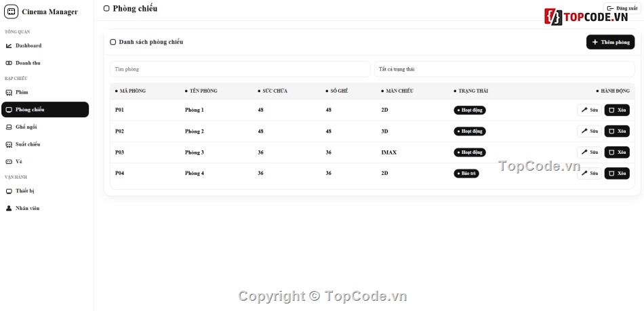Click the MÀN CHIẾU column header

397,91
